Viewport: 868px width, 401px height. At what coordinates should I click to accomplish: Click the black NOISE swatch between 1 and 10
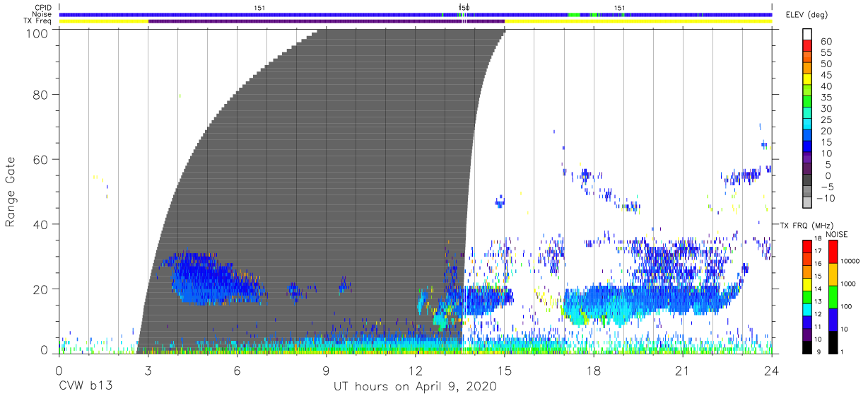pyautogui.click(x=833, y=342)
